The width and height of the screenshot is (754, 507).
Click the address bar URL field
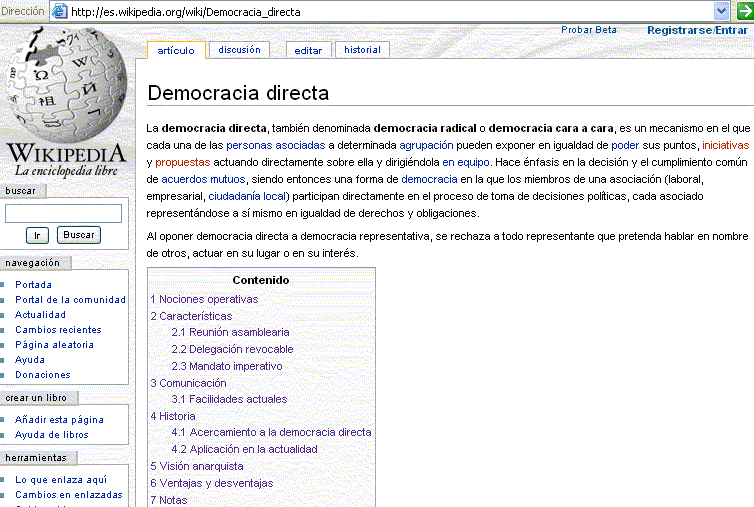382,12
